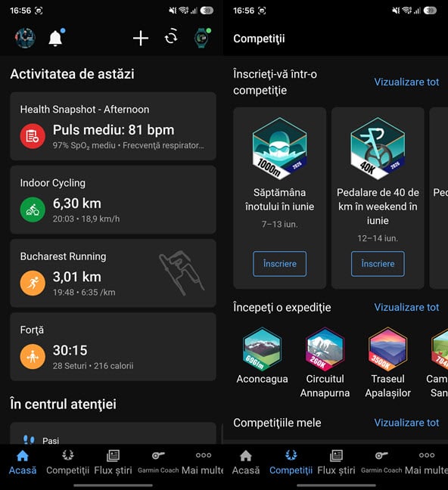Register for Pedalare de 40 km with Înscriere

[x=378, y=264]
